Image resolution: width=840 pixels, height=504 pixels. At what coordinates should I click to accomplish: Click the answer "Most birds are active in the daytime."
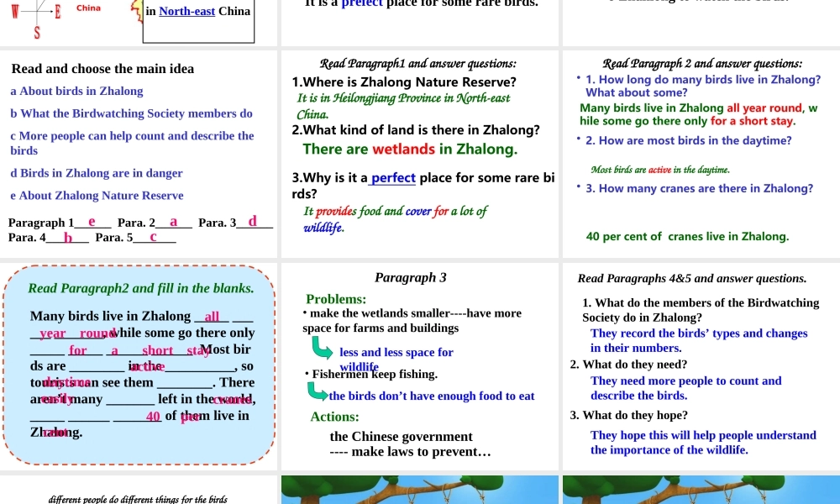point(660,170)
